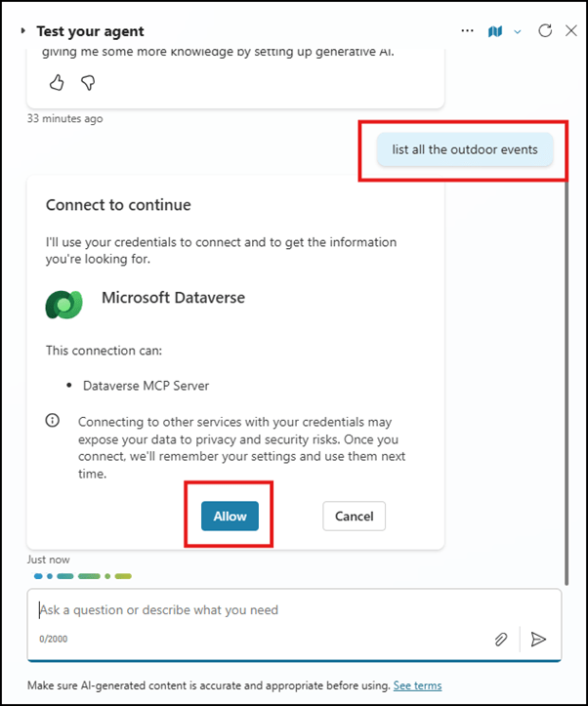Cancel the Dataverse connection request
Image resolution: width=588 pixels, height=706 pixels.
pyautogui.click(x=354, y=516)
